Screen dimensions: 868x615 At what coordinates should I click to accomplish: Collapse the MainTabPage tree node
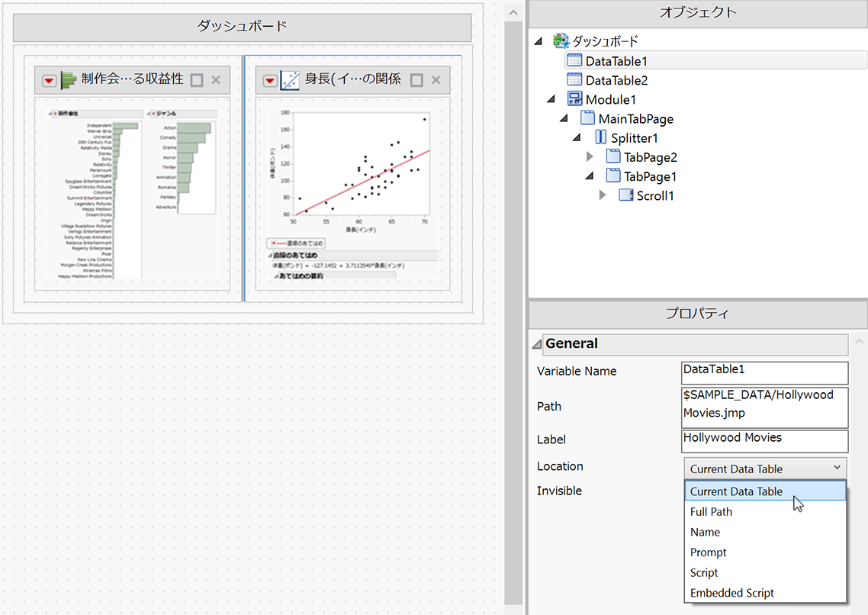(564, 118)
